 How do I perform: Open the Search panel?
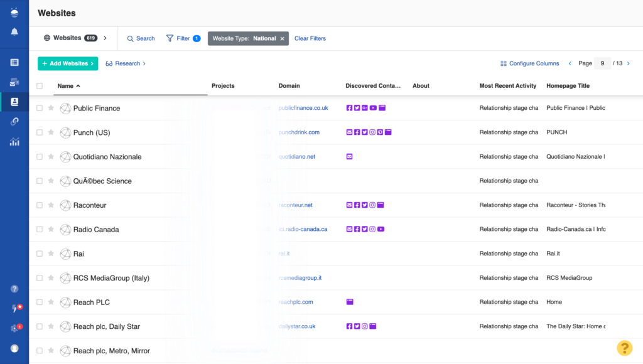pyautogui.click(x=141, y=38)
